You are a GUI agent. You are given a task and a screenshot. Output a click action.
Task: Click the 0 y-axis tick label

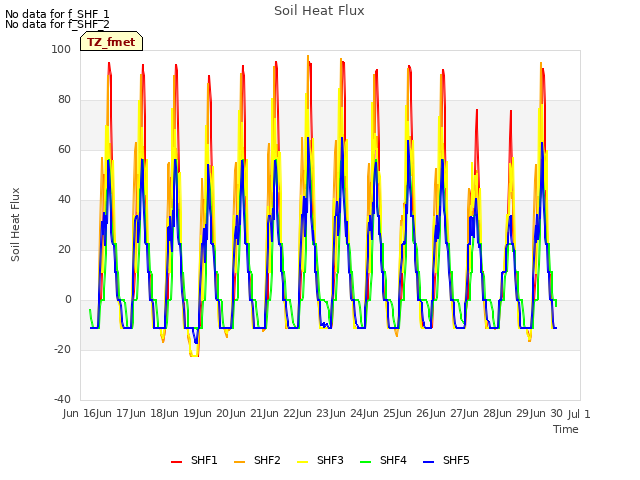(x=68, y=300)
